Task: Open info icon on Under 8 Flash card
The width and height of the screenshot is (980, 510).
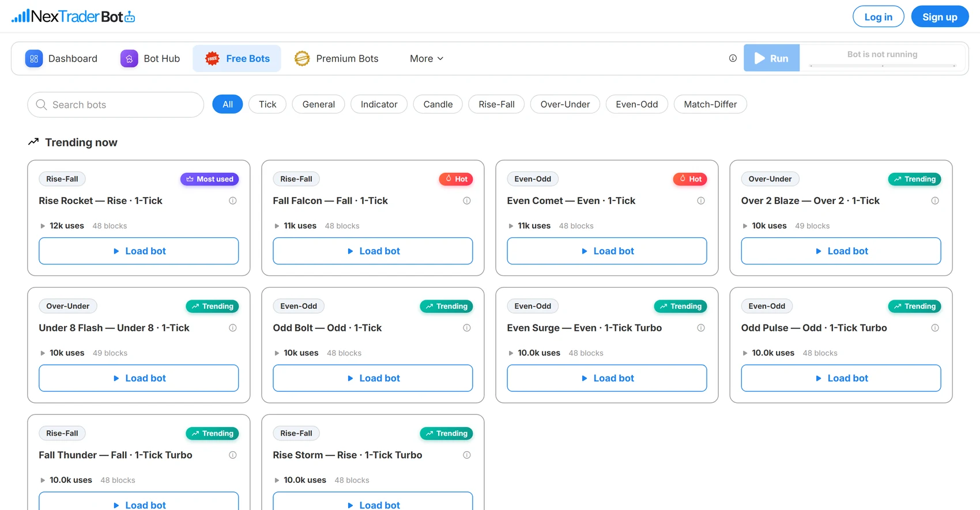Action: tap(233, 328)
